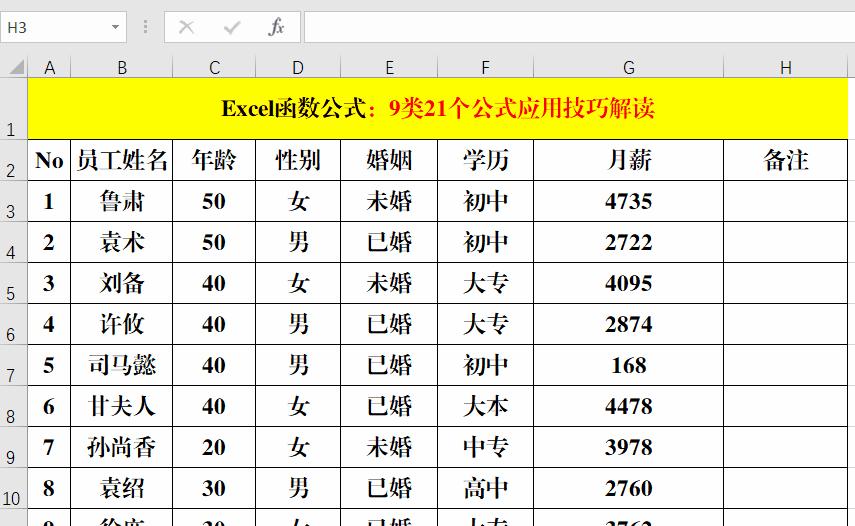Select column H header
The height and width of the screenshot is (526, 855).
tap(786, 68)
